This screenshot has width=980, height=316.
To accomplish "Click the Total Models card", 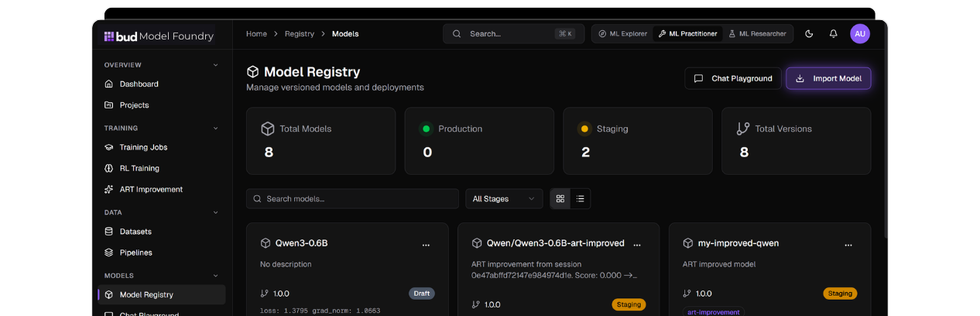I will [320, 141].
